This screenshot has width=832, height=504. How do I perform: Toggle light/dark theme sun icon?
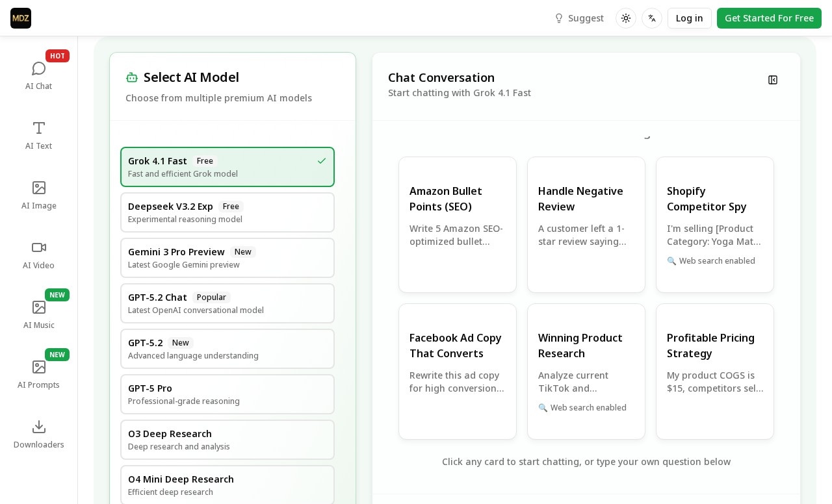[x=626, y=18]
